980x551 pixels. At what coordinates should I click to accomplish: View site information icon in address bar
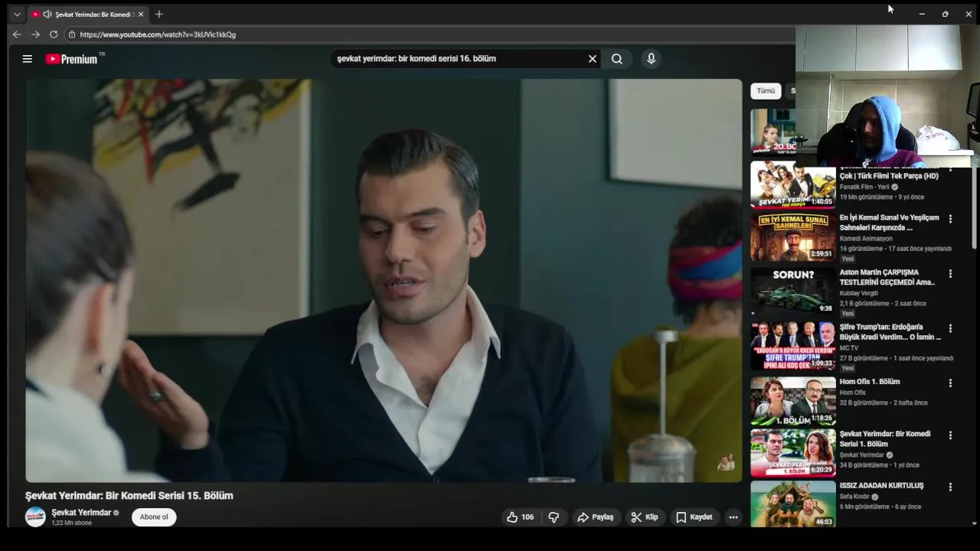(71, 34)
